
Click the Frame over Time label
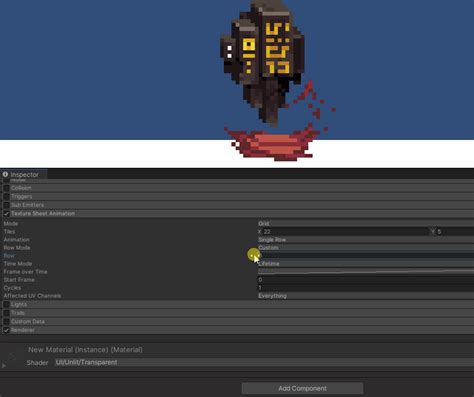coord(25,272)
